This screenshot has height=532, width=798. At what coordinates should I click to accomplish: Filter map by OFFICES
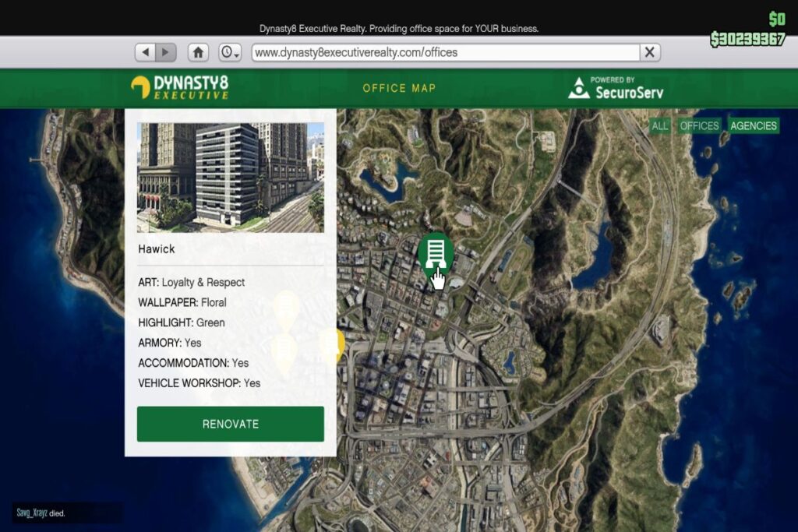(x=699, y=125)
